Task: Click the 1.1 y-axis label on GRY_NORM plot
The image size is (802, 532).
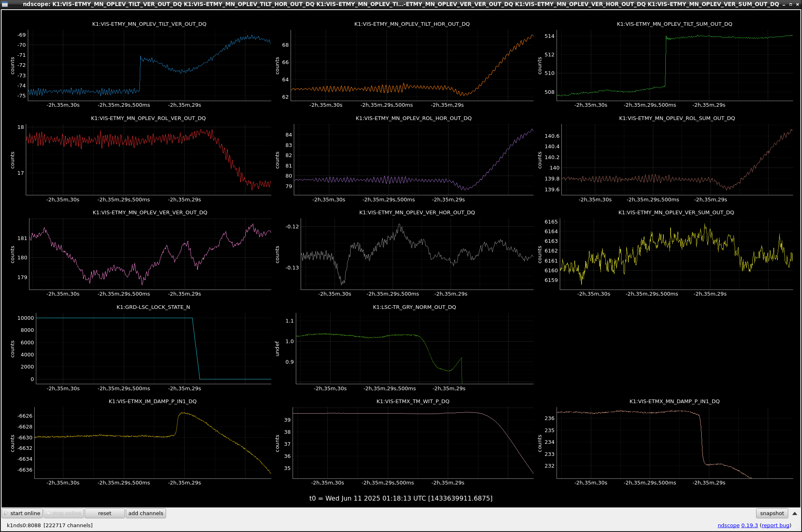Action: [289, 321]
